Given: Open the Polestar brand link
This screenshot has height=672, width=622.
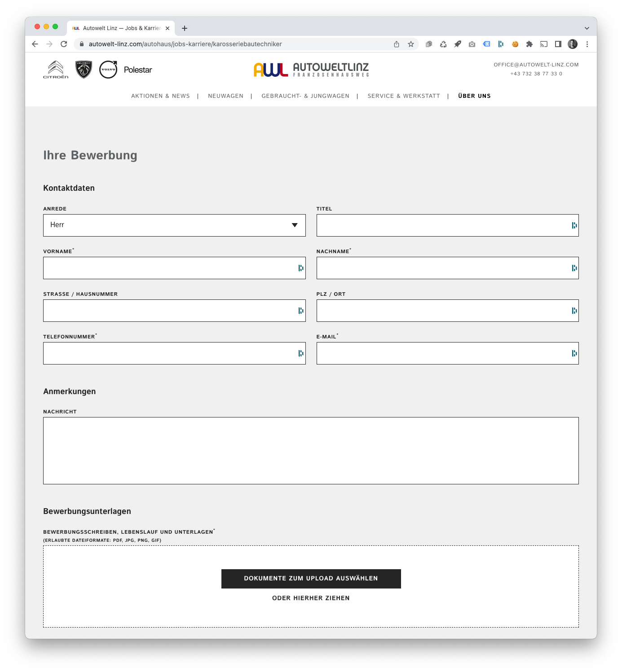Looking at the screenshot, I should [138, 70].
